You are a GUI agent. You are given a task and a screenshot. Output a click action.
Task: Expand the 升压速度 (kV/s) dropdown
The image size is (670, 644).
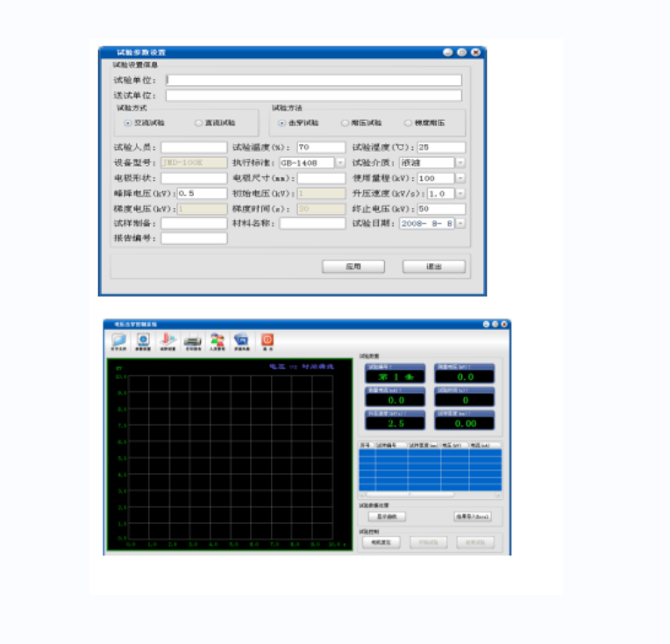[460, 193]
